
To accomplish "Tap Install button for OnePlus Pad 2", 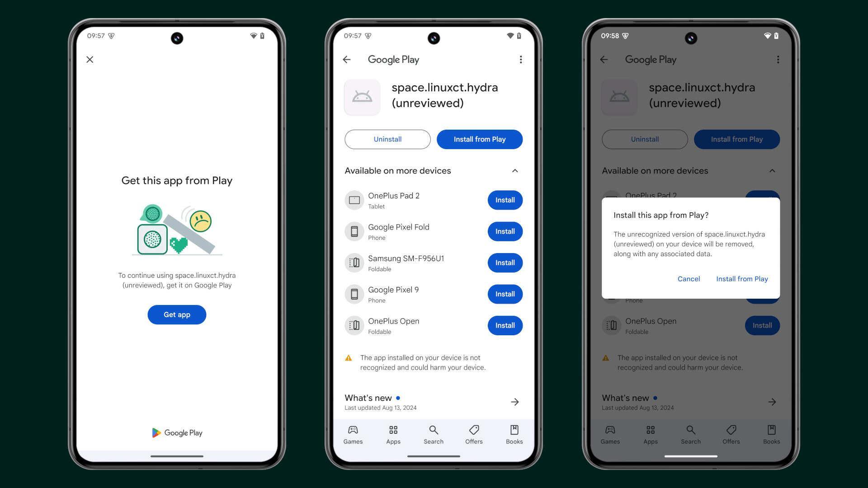I will (x=505, y=200).
